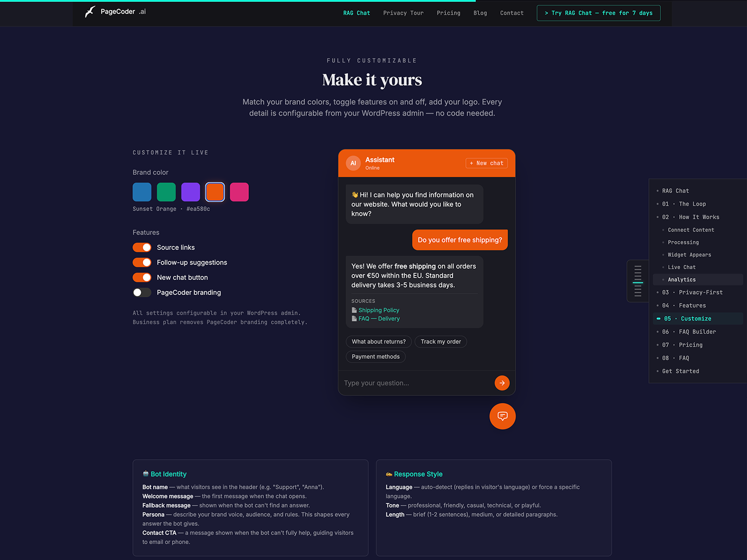Click the 'Type your question...' input field

click(x=416, y=383)
